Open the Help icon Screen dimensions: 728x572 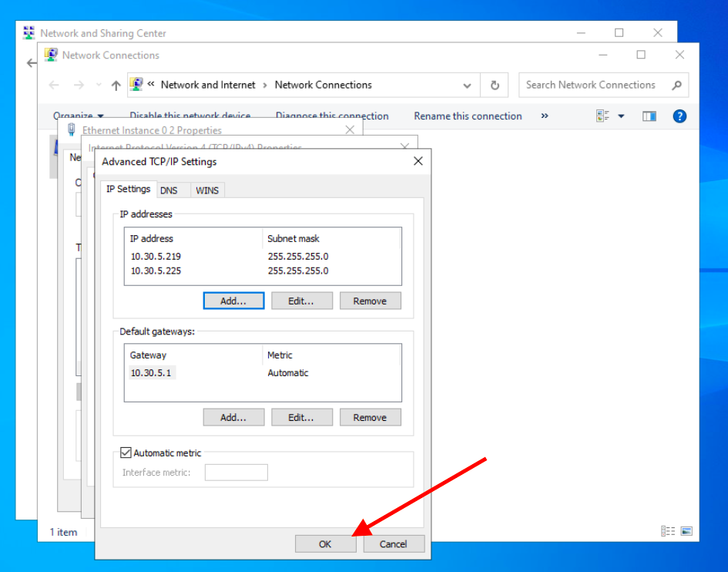[679, 116]
